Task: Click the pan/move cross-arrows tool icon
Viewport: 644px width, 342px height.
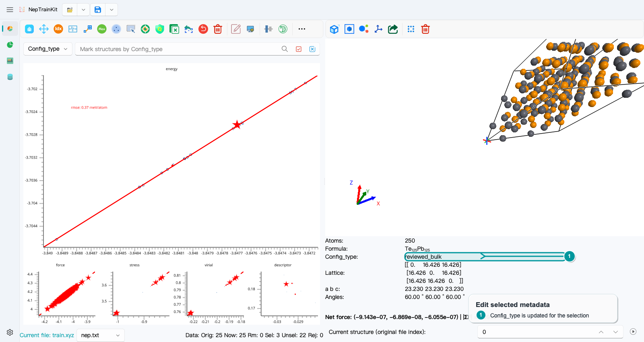Action: click(x=44, y=29)
